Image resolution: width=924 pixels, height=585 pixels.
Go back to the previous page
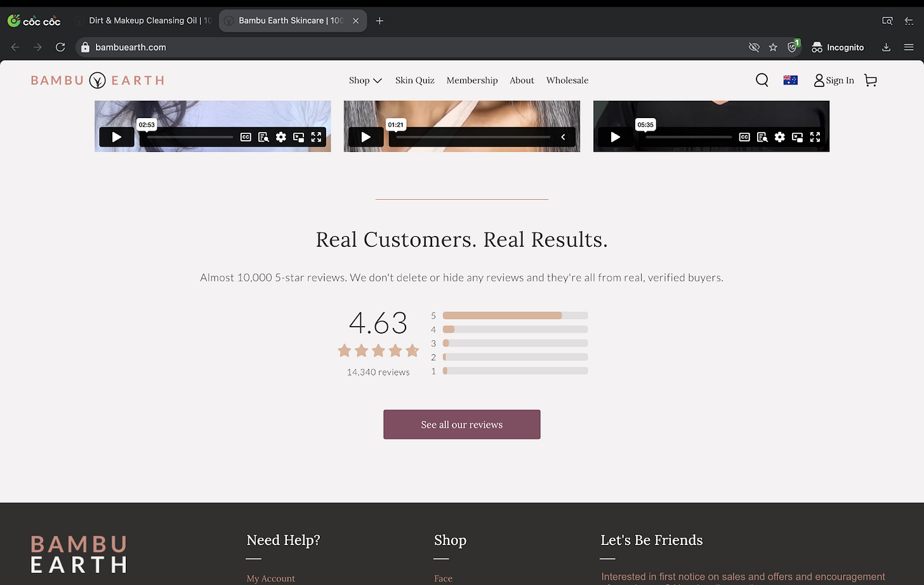[x=15, y=47]
